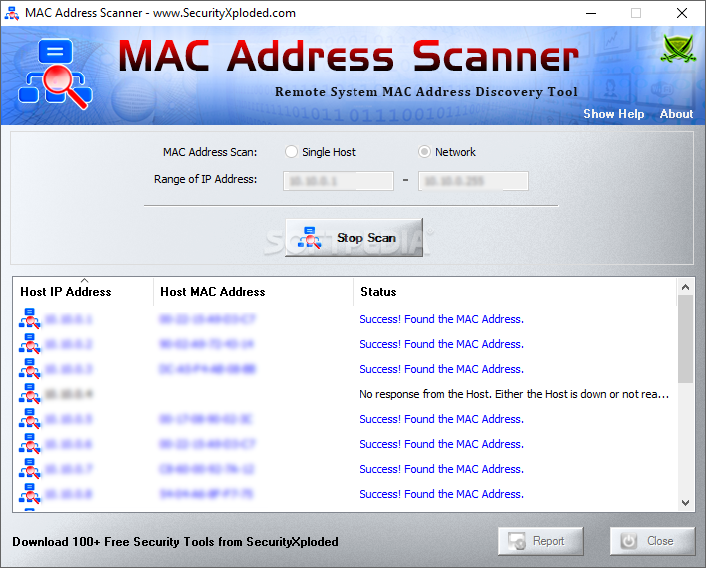The width and height of the screenshot is (706, 568).
Task: Open the Show Help link
Action: (x=614, y=114)
